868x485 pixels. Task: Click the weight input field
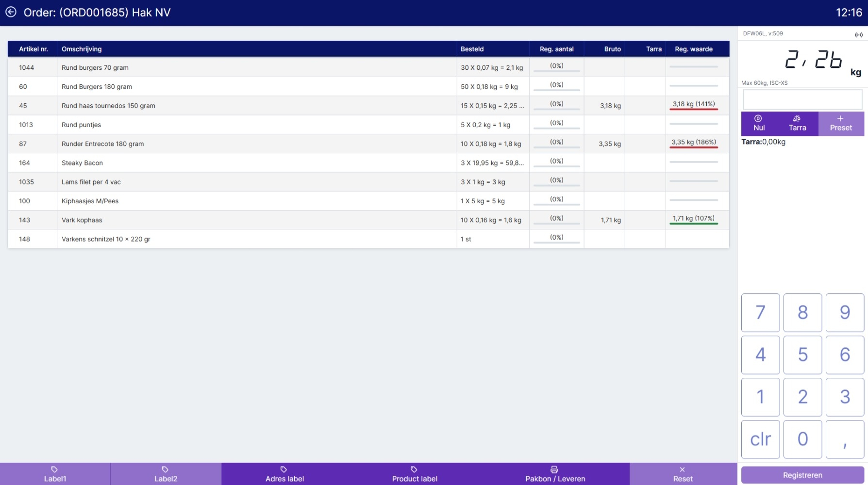click(802, 99)
